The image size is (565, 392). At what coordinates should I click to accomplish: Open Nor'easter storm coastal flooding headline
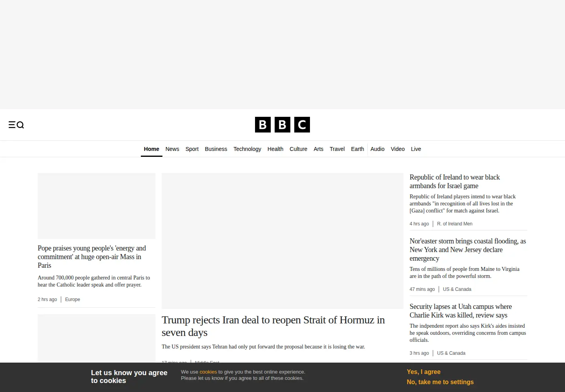click(468, 250)
